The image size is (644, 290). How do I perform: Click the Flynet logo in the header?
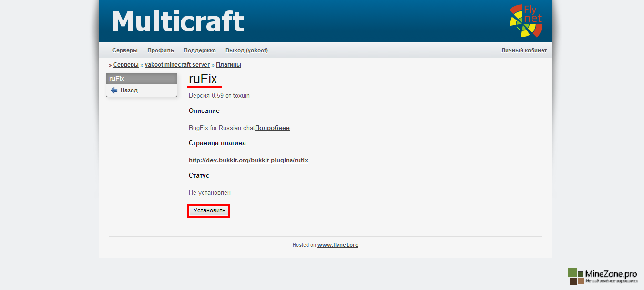525,21
